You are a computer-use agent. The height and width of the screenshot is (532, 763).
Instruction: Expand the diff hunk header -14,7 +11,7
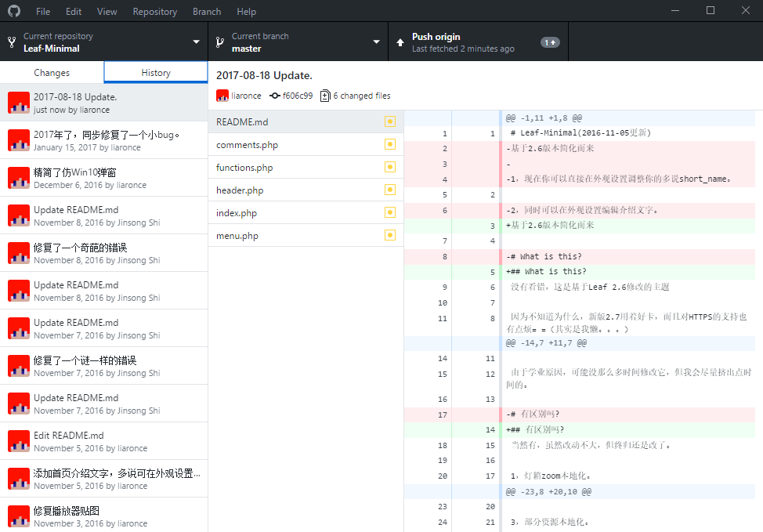click(x=579, y=342)
